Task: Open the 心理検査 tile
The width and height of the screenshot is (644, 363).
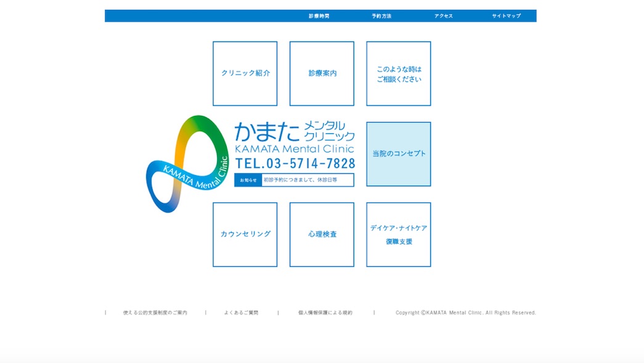Action: [x=322, y=235]
